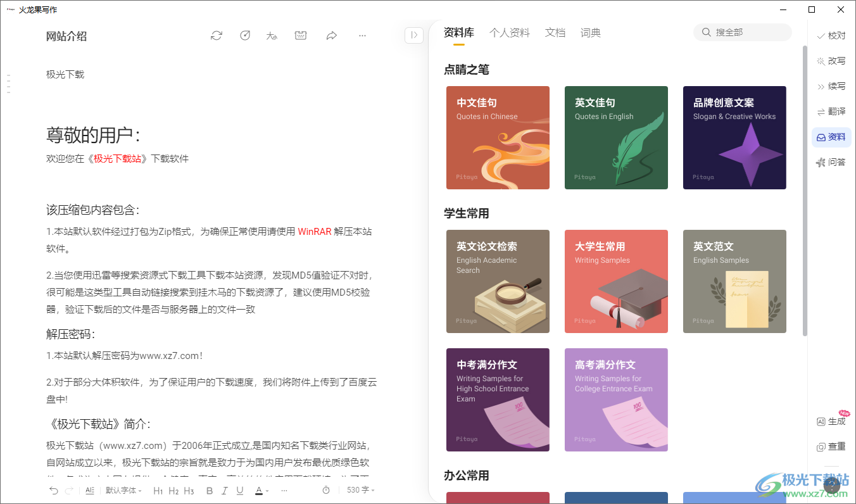The height and width of the screenshot is (504, 856).
Task: Open 生成 AI generate tool
Action: pos(831,421)
